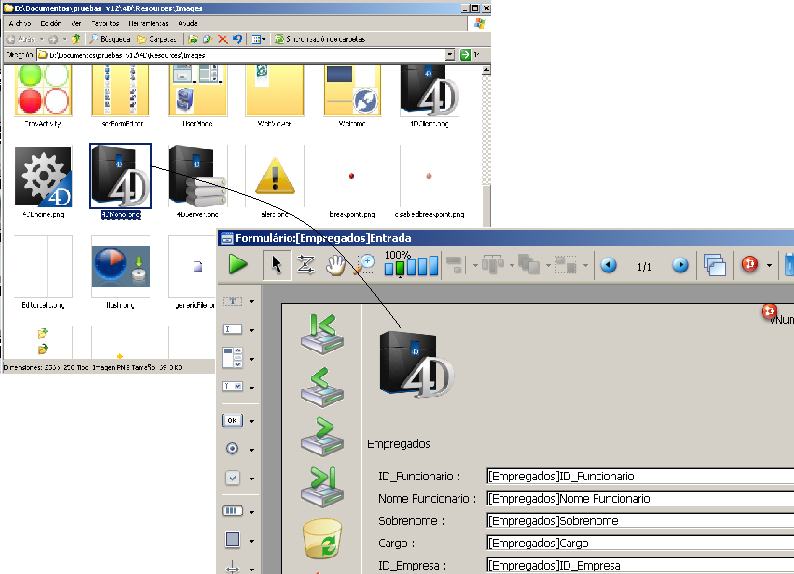The height and width of the screenshot is (574, 794).
Task: Select the entry order tool
Action: pos(307,265)
